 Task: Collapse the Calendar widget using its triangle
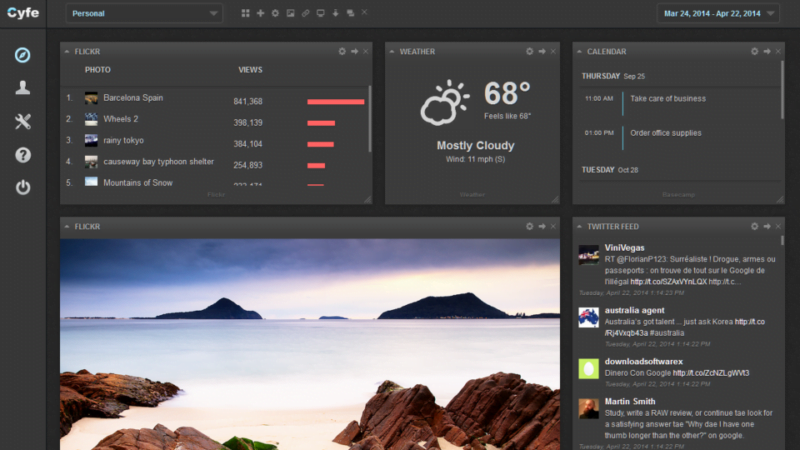(x=580, y=51)
